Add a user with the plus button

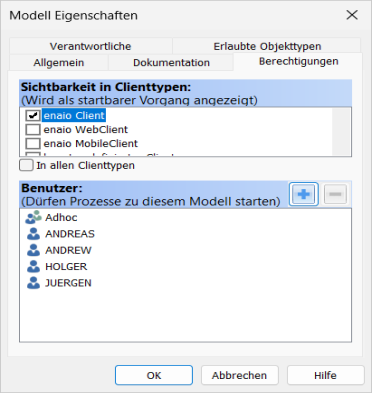point(304,194)
